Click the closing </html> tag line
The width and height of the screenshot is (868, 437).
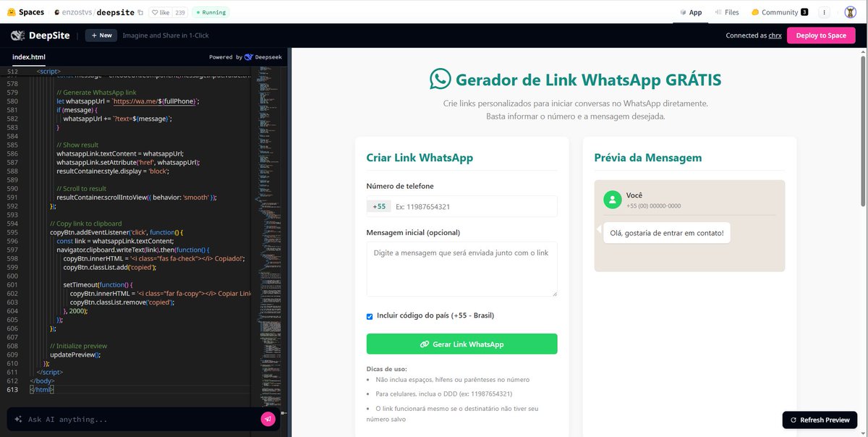point(41,389)
